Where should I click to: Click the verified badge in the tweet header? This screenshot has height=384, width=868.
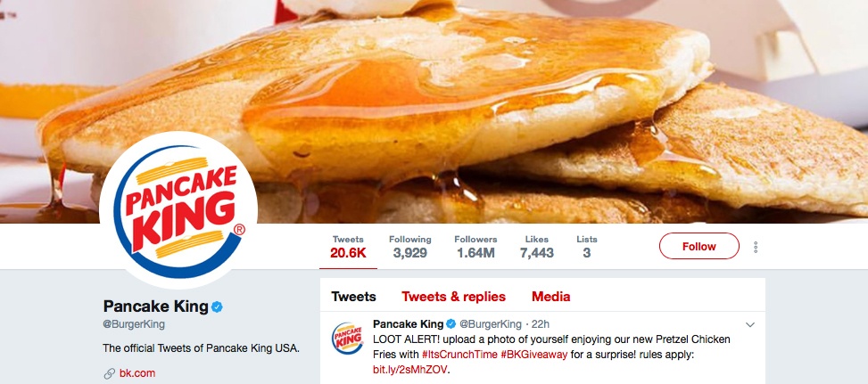coord(451,323)
